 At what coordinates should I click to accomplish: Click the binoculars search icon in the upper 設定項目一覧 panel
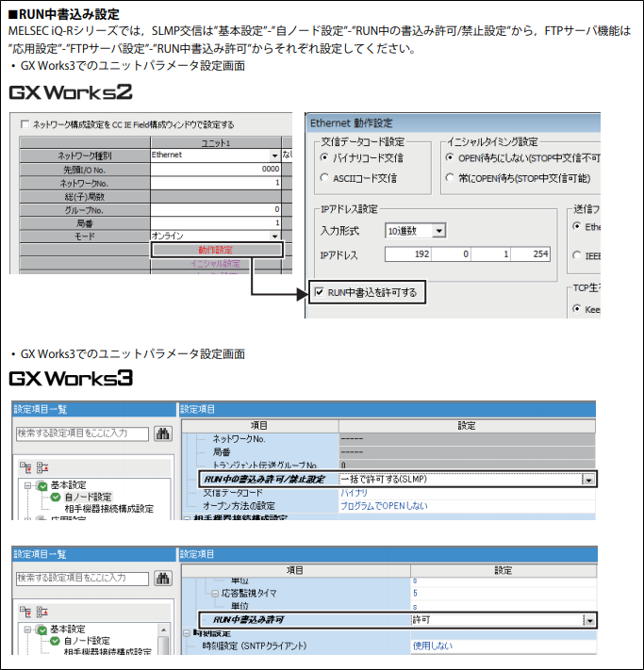coord(162,433)
